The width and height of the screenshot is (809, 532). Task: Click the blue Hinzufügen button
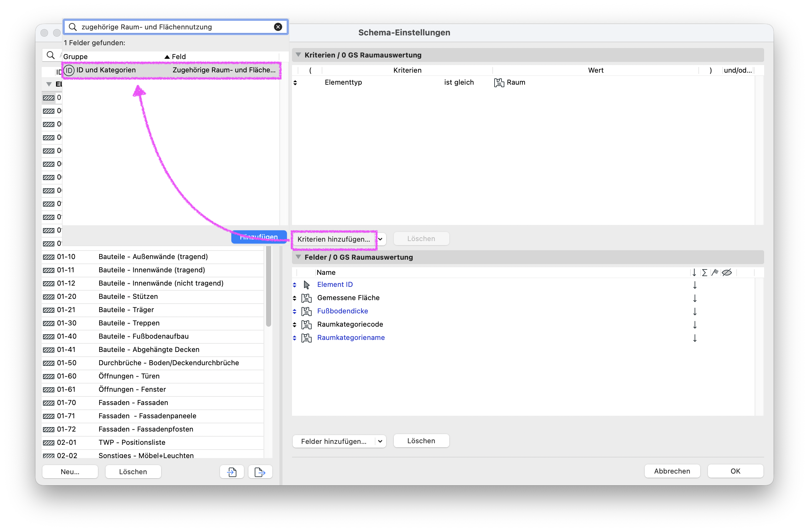point(259,237)
